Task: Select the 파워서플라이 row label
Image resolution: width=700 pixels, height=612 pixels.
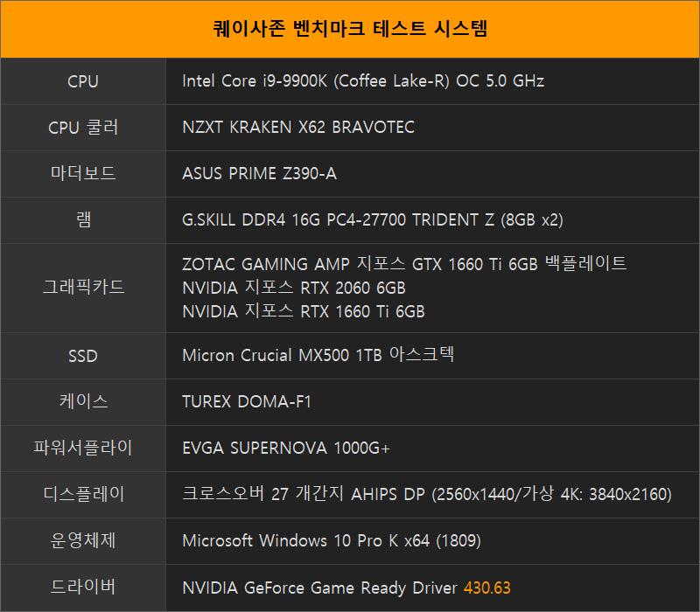Action: [x=83, y=448]
